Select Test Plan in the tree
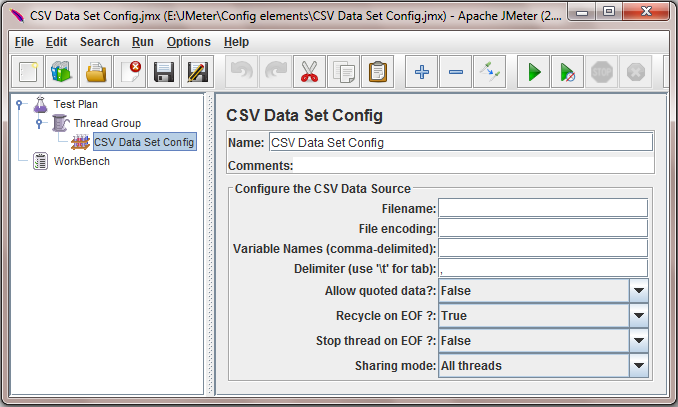 tap(76, 104)
